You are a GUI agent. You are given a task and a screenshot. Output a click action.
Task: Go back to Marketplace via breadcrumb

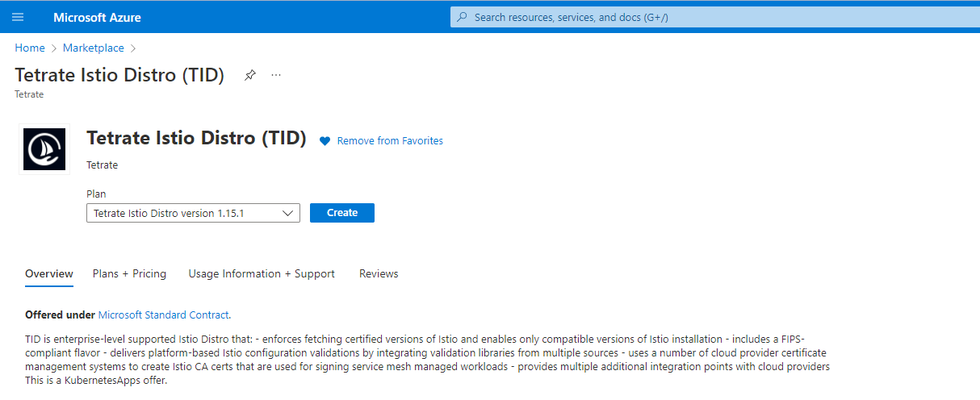[94, 48]
